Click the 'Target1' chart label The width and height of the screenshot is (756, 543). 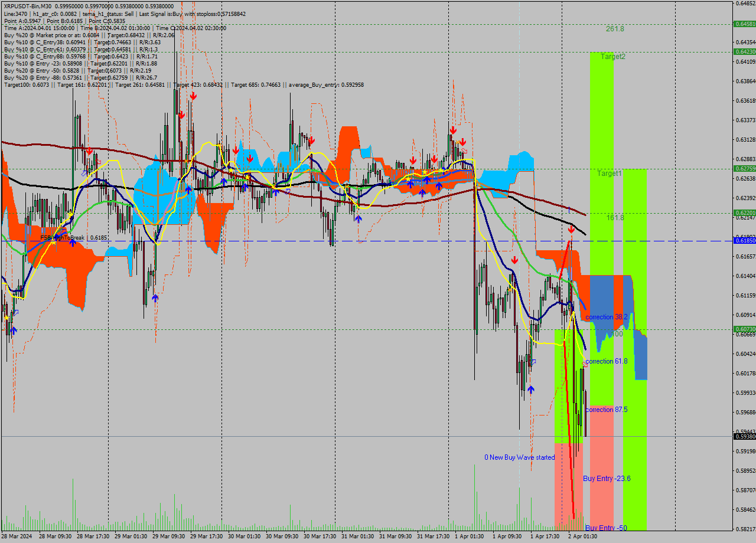click(x=609, y=174)
